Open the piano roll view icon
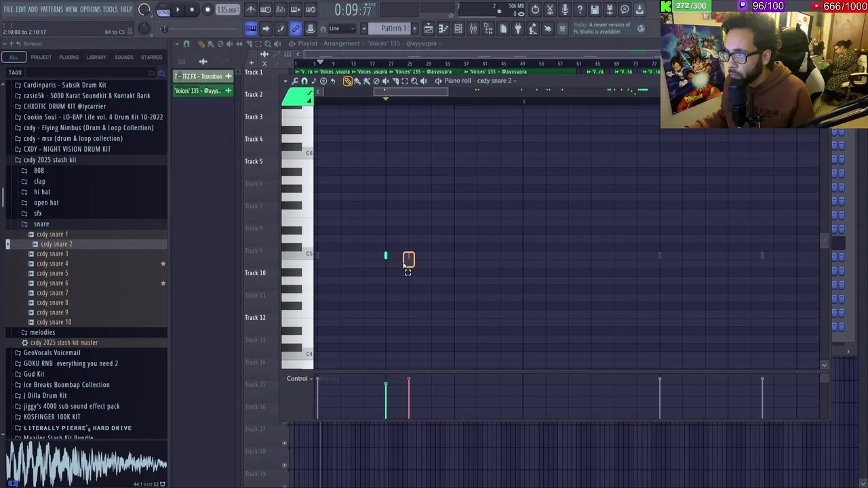Image resolution: width=868 pixels, height=488 pixels. tap(443, 28)
